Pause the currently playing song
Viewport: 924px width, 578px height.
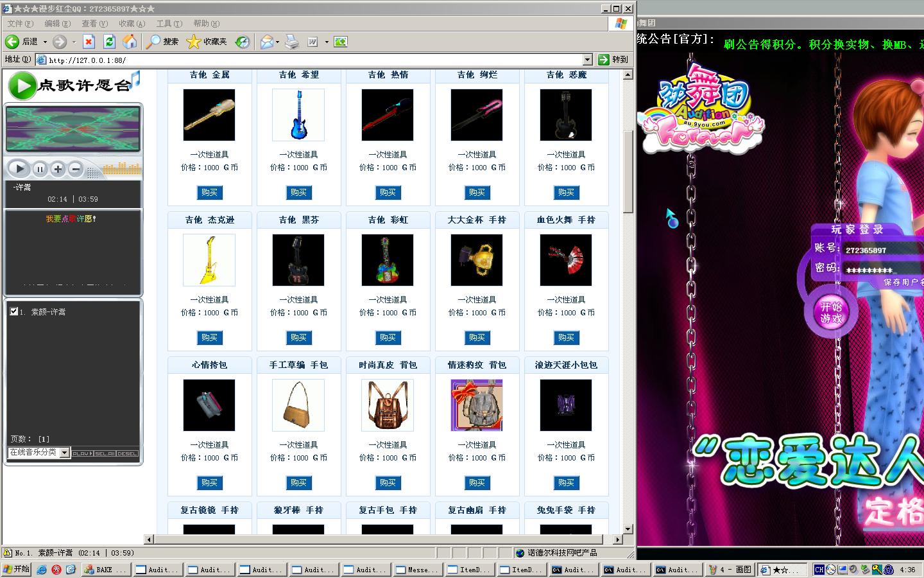(40, 170)
